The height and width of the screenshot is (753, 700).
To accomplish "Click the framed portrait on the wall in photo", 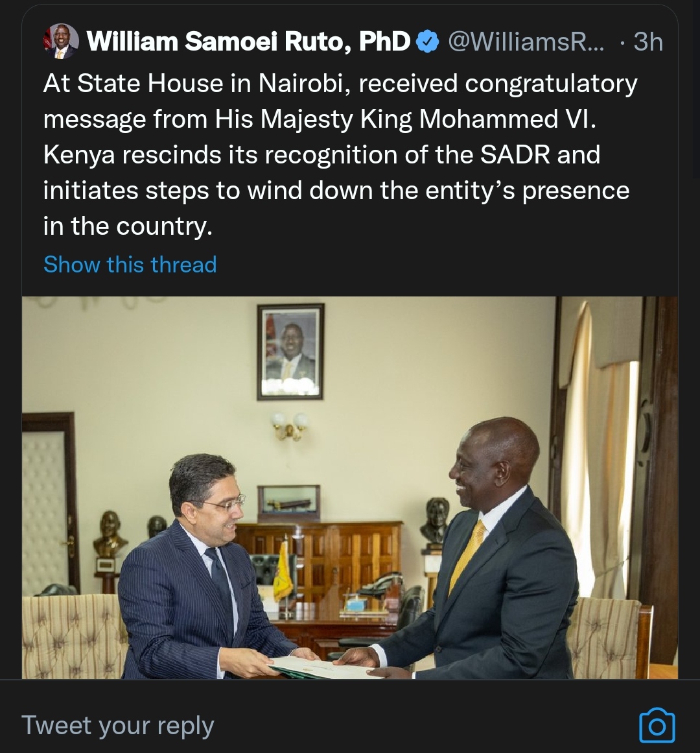I will tap(290, 351).
